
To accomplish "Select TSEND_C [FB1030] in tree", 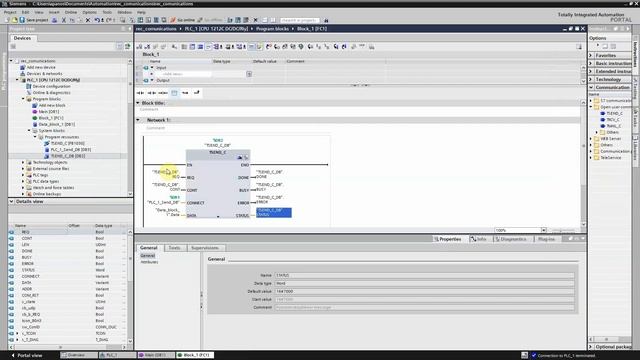I will point(67,143).
